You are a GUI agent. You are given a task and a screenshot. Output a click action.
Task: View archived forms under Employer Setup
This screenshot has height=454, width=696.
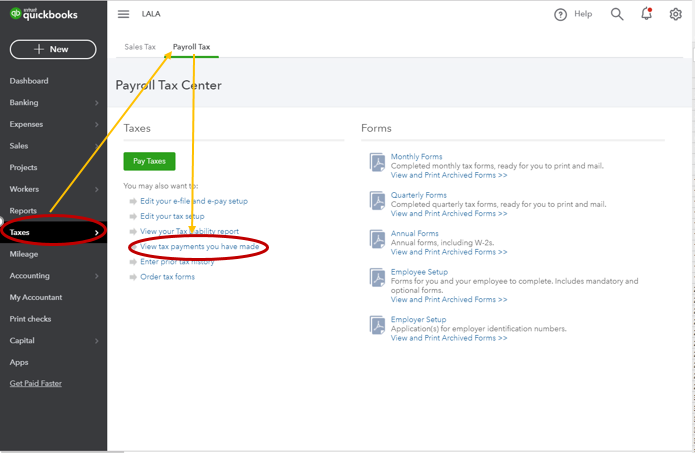coord(449,338)
